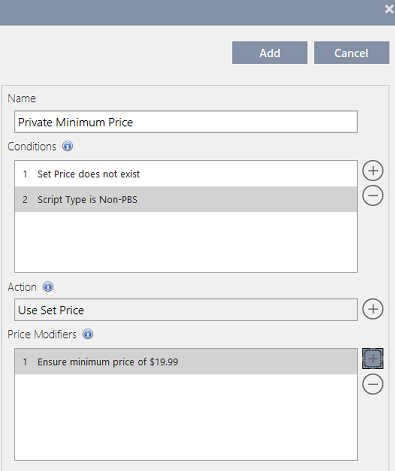Click the Add button
This screenshot has height=471, width=395.
[270, 53]
